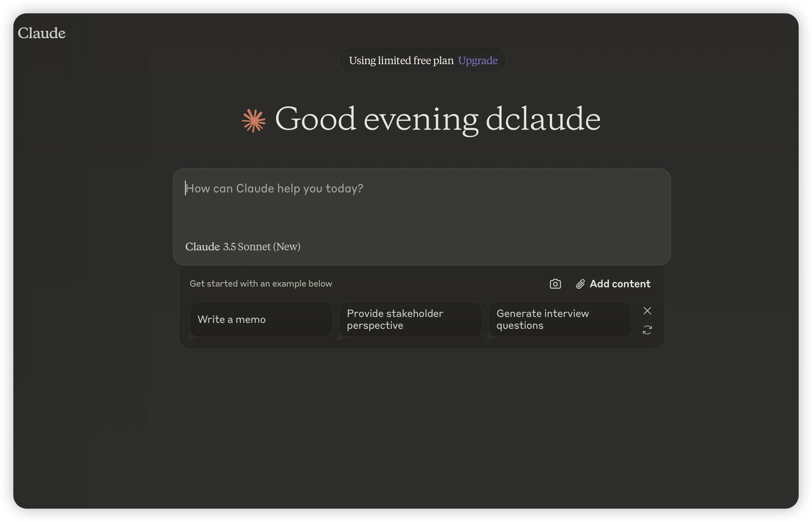The image size is (812, 522).
Task: Click the orange Claude starburst icon
Action: point(254,120)
